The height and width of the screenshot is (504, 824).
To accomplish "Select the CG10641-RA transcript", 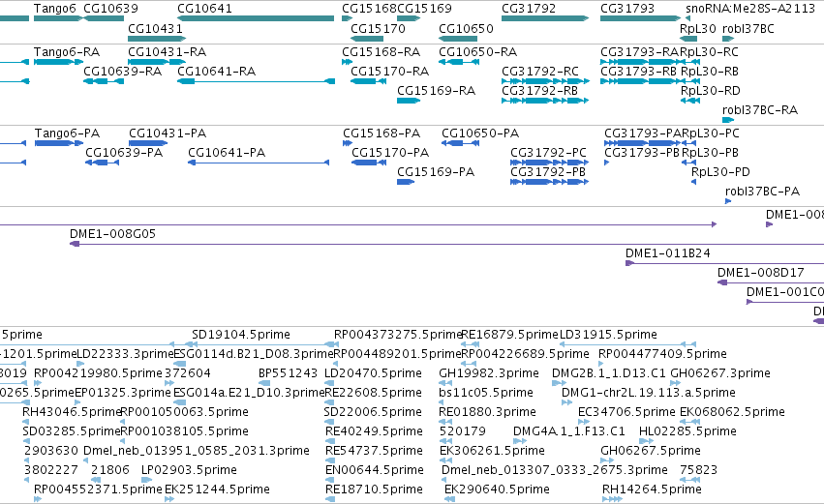I will coord(256,81).
